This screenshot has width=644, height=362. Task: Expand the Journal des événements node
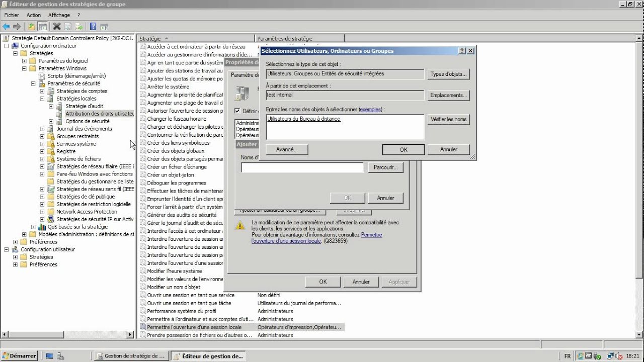click(x=42, y=129)
